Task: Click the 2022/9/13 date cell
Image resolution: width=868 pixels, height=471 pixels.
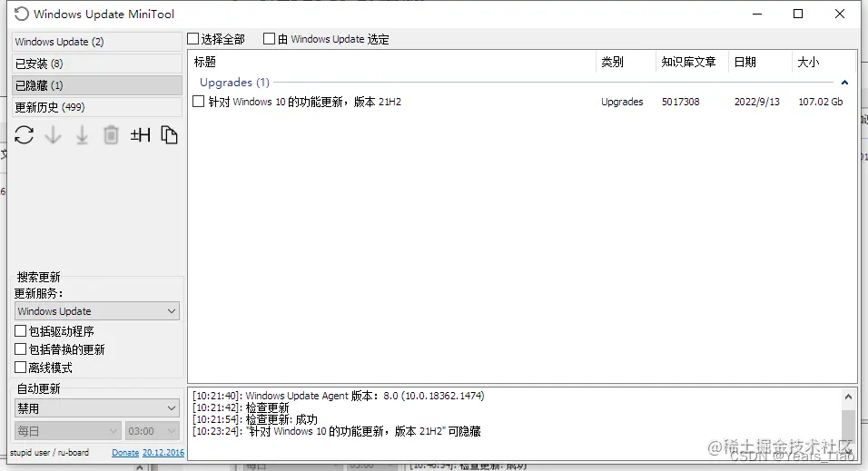Action: [x=756, y=102]
